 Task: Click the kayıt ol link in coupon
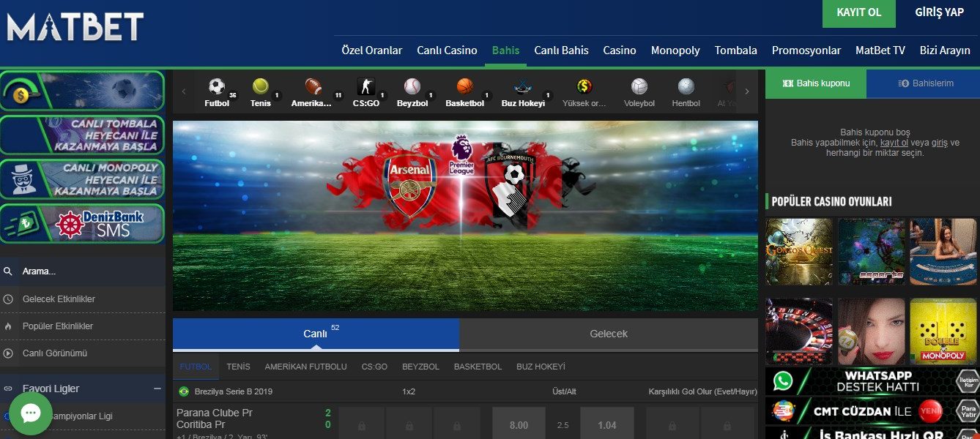click(894, 143)
